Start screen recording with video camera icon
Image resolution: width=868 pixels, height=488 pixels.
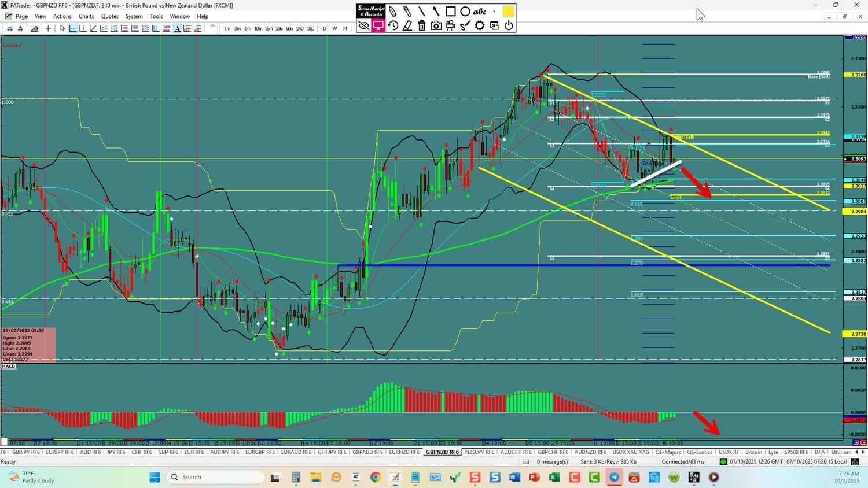pos(451,25)
